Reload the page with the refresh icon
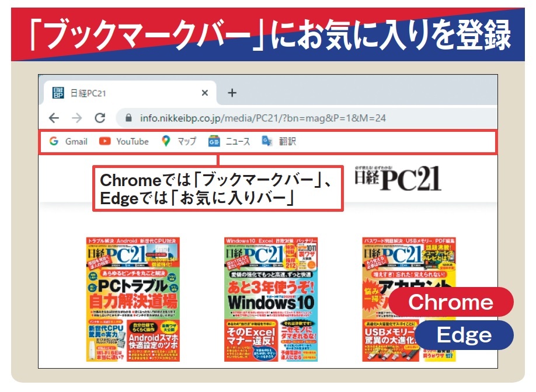Viewport: 536px width, 392px height. (x=100, y=118)
